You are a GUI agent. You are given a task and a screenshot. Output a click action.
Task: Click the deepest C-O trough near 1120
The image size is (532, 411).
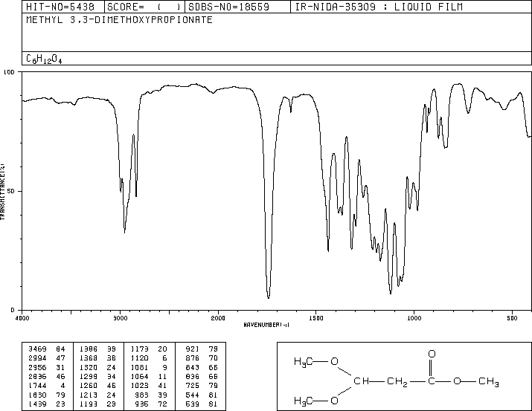click(391, 292)
